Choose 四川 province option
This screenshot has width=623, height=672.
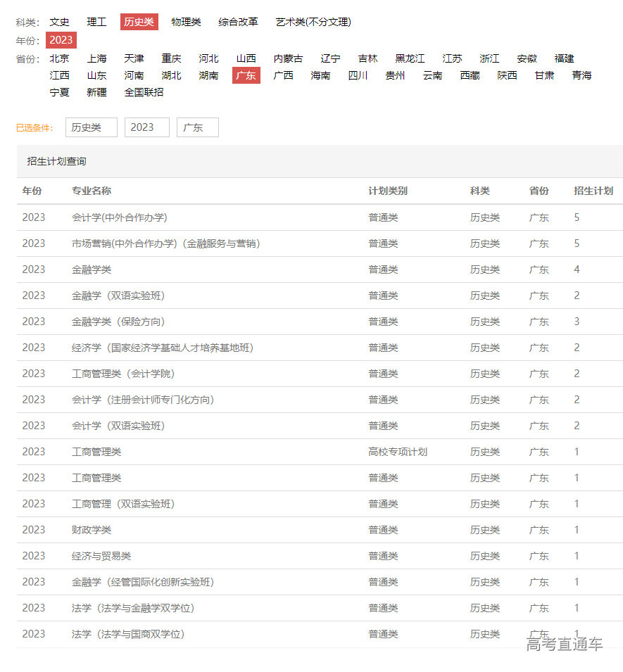coord(358,75)
